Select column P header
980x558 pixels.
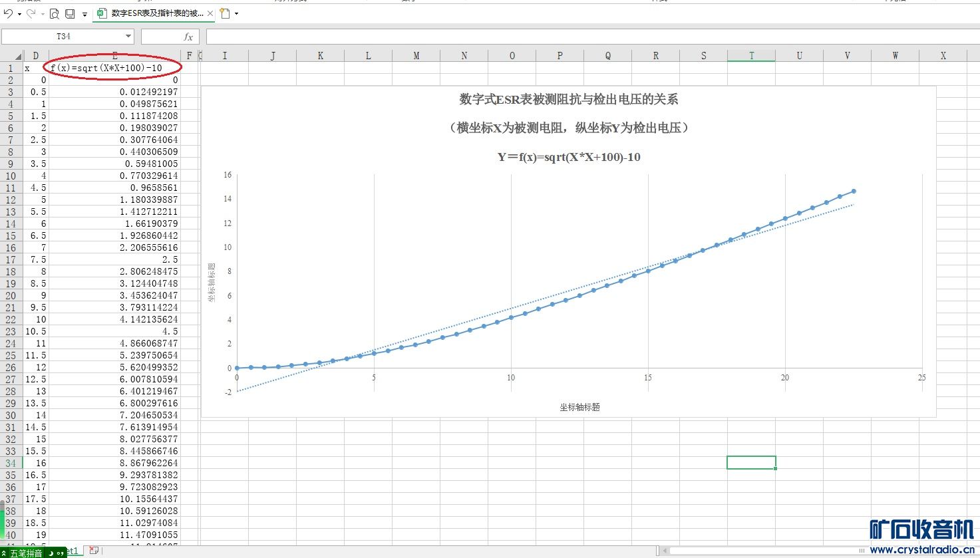click(x=560, y=56)
